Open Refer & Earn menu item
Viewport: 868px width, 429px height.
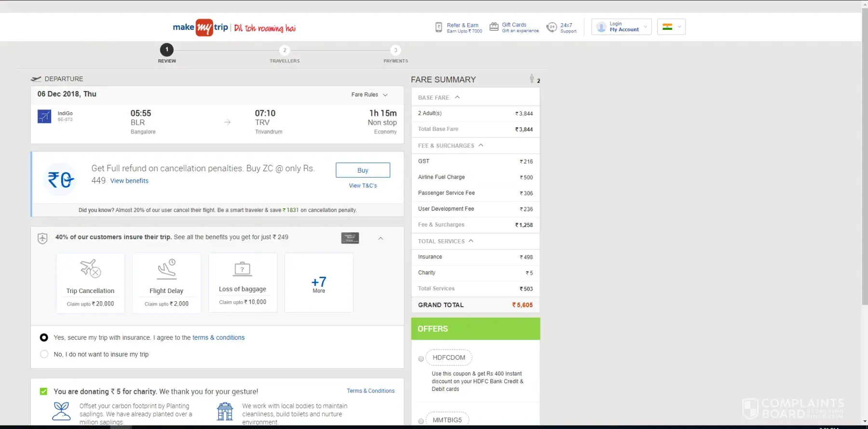click(x=459, y=27)
